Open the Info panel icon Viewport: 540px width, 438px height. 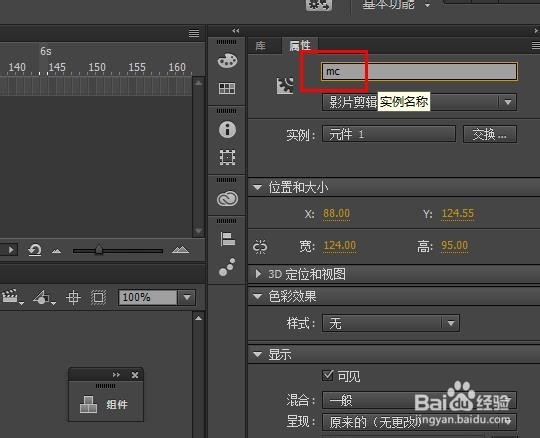point(227,130)
